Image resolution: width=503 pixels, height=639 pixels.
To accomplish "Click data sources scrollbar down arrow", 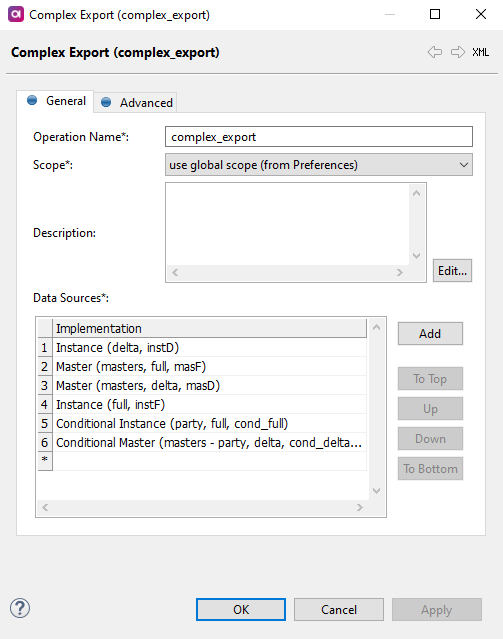I will point(377,491).
